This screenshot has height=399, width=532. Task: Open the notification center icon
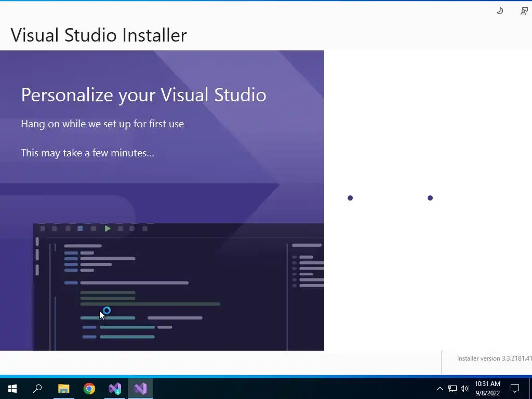(515, 389)
